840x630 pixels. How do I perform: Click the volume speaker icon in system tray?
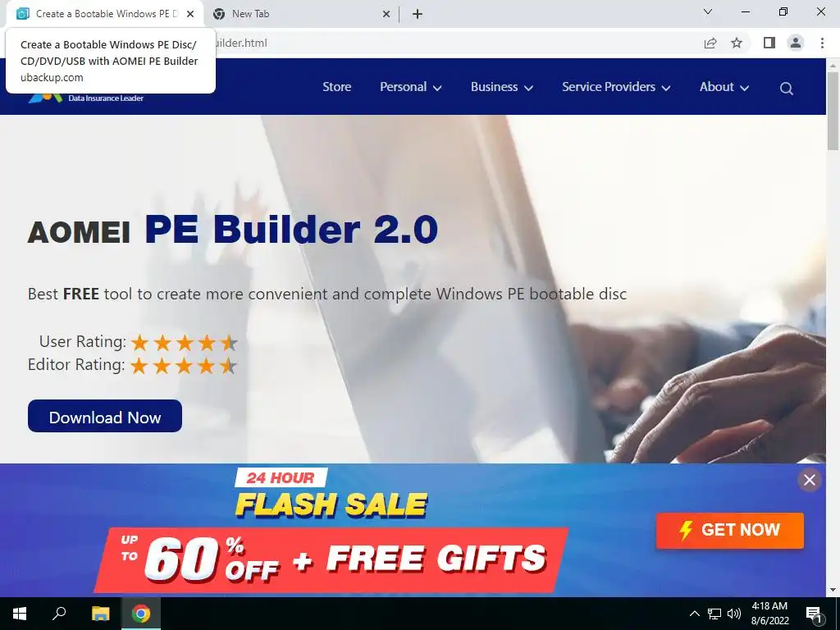pos(734,614)
